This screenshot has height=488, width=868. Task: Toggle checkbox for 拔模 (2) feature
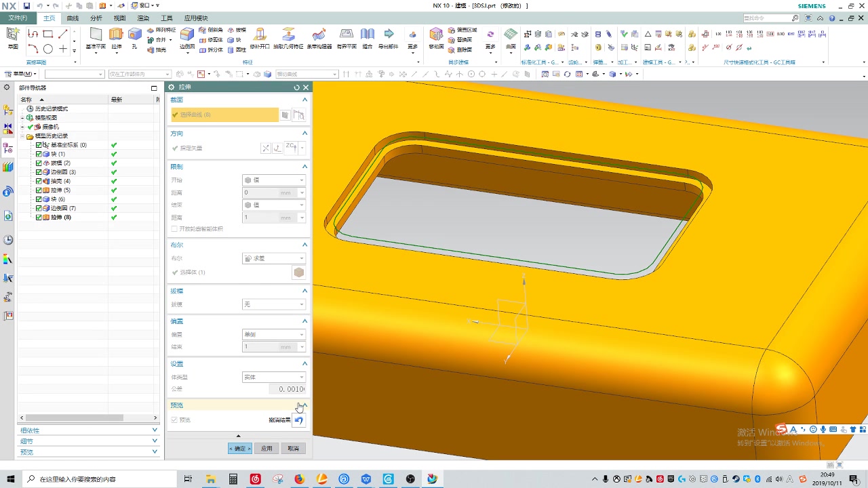tap(39, 163)
